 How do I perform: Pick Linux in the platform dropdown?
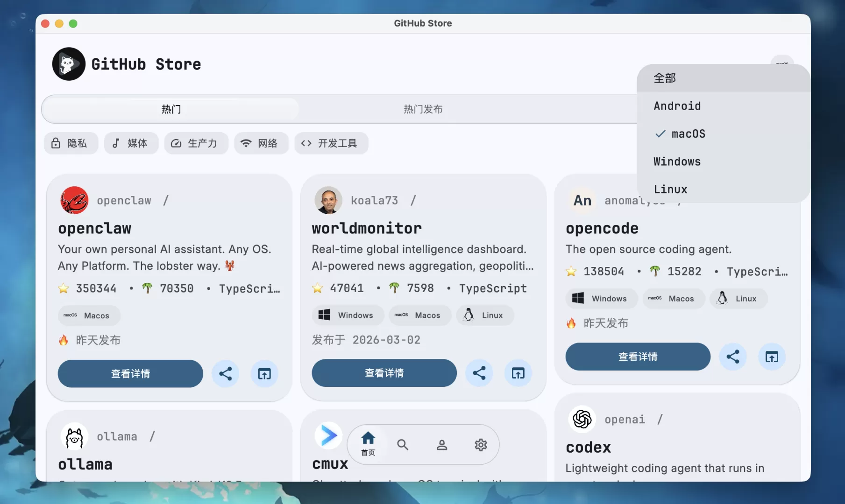pyautogui.click(x=670, y=189)
